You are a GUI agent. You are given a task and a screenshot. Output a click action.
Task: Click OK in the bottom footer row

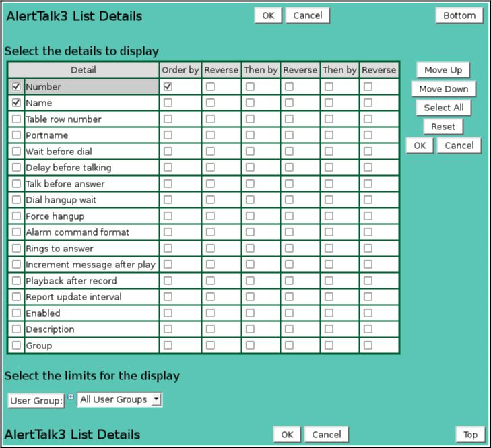tap(287, 435)
